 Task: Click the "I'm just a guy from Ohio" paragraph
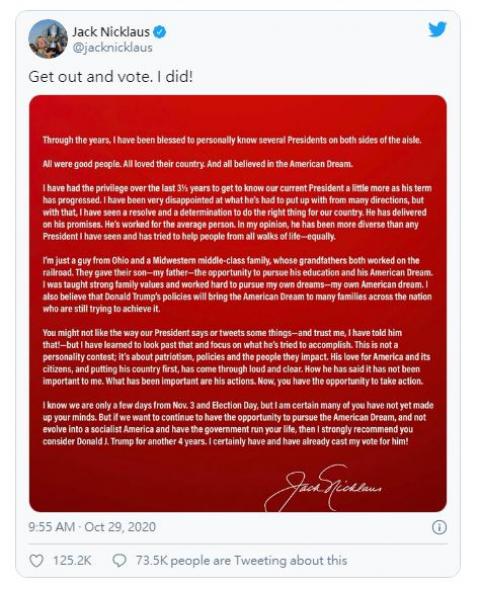(237, 285)
